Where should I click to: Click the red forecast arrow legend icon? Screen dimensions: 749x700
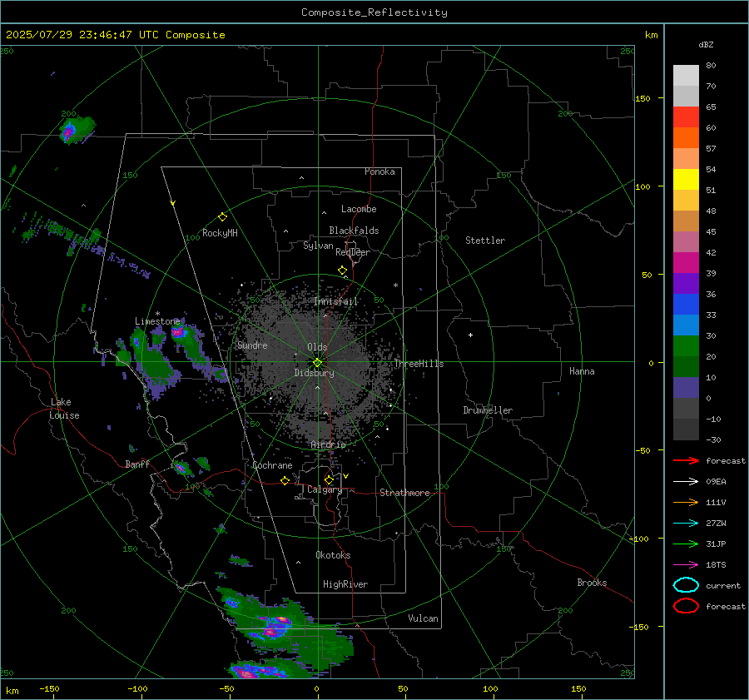[x=686, y=460]
